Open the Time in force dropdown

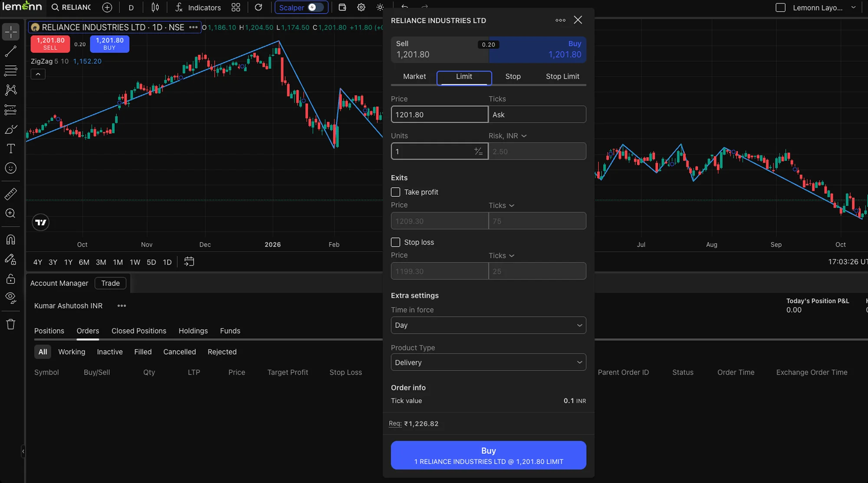click(x=488, y=325)
